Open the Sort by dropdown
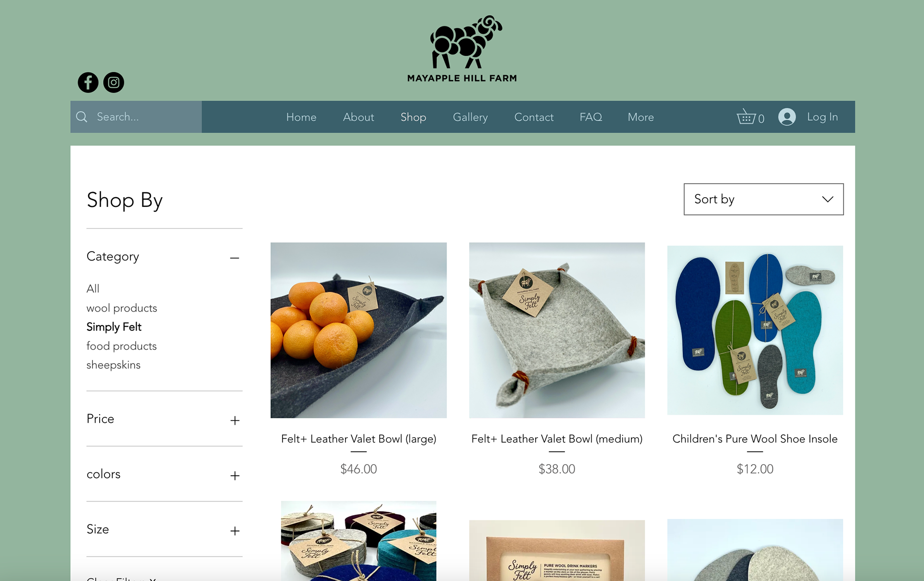Screen dimensions: 924x581 click(x=763, y=199)
